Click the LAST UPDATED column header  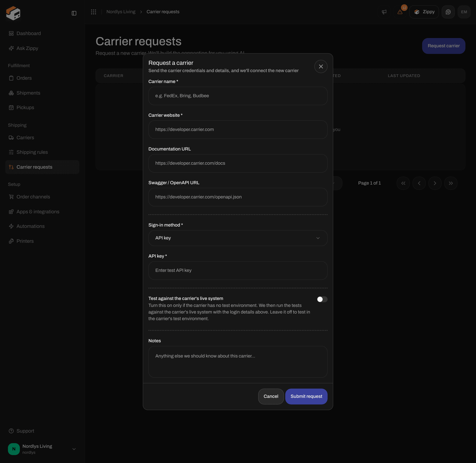pos(404,76)
